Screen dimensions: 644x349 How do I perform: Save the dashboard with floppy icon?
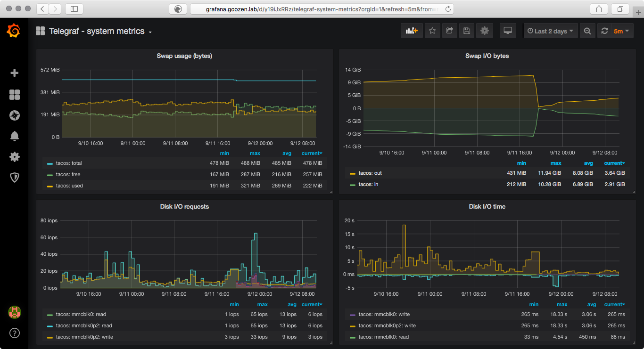467,31
